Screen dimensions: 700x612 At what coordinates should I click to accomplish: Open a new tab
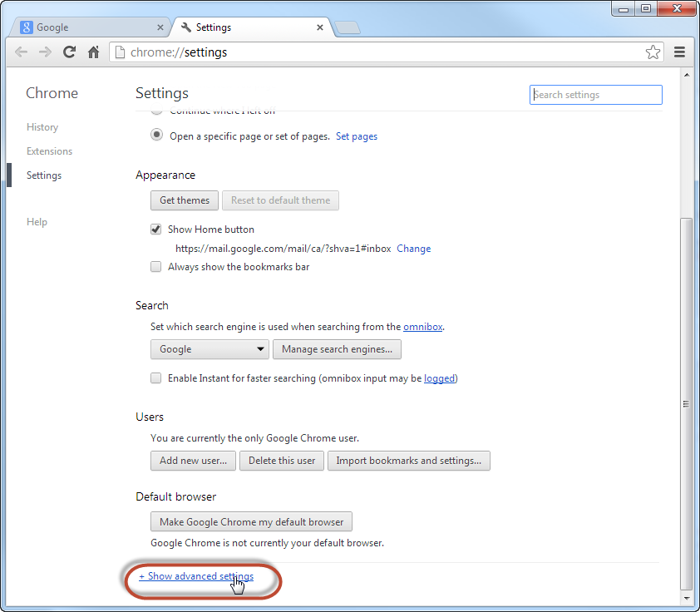point(348,27)
